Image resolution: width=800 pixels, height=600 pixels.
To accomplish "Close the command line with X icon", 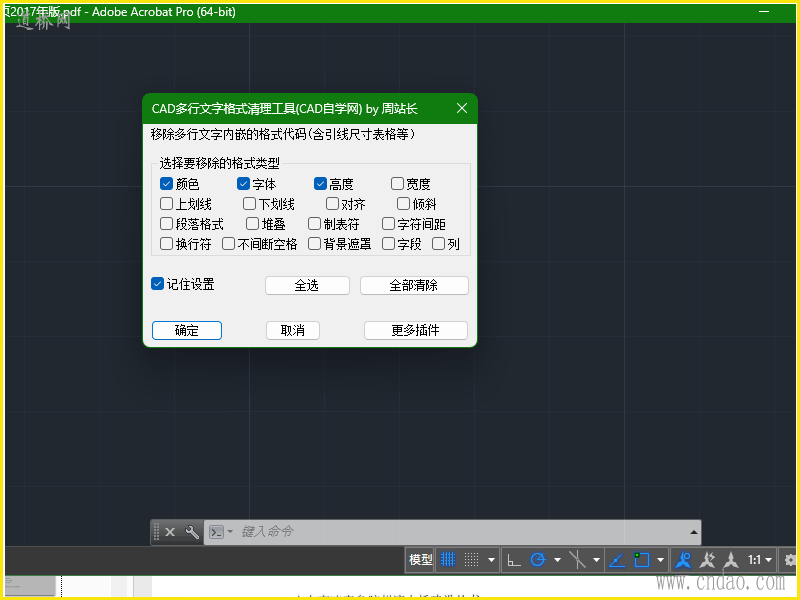I will (x=170, y=532).
